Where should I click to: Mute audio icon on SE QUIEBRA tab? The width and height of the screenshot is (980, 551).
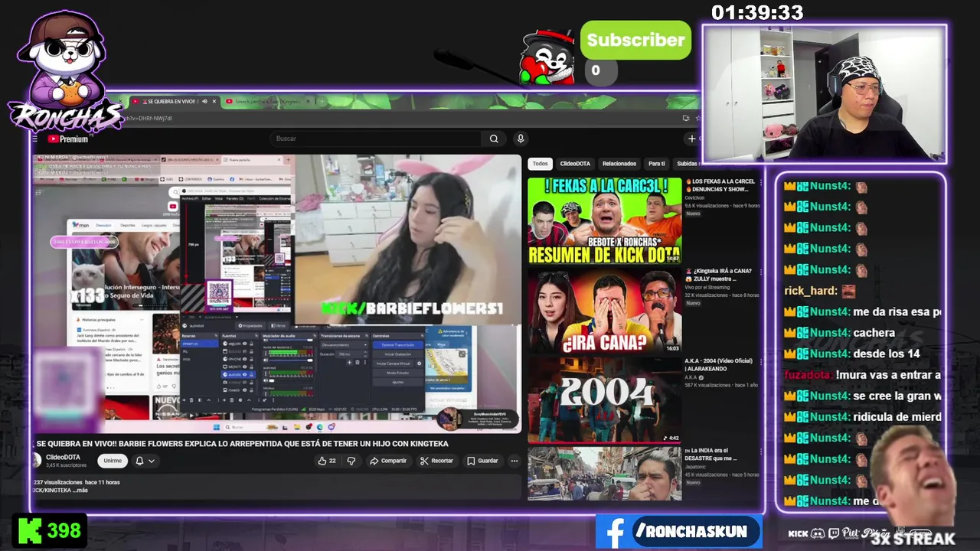coord(204,101)
